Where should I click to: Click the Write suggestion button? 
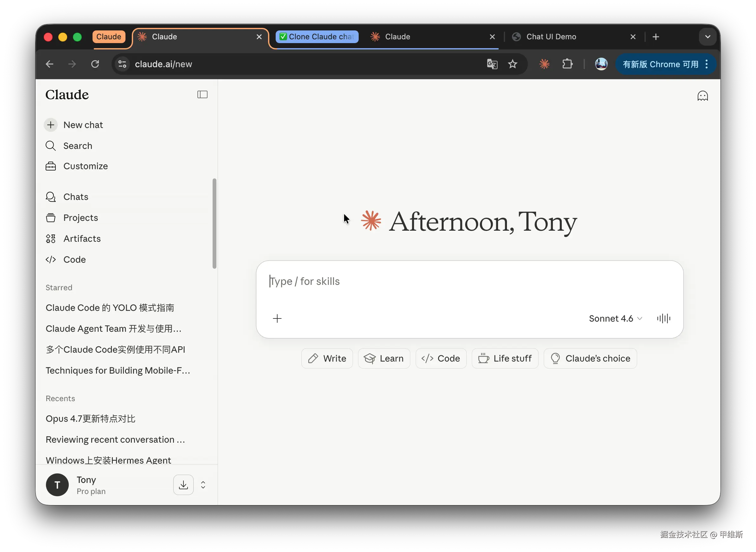(327, 358)
